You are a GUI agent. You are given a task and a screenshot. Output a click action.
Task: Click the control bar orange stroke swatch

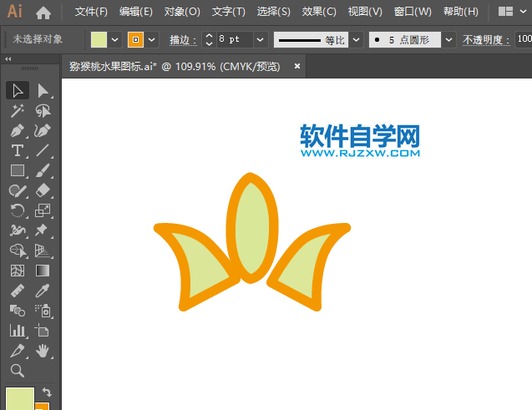click(x=135, y=40)
